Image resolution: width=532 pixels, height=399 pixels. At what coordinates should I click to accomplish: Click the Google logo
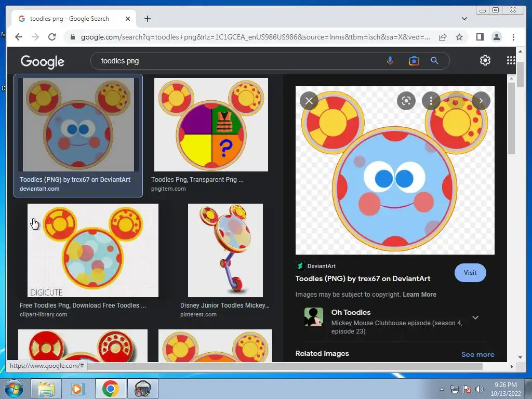click(43, 61)
